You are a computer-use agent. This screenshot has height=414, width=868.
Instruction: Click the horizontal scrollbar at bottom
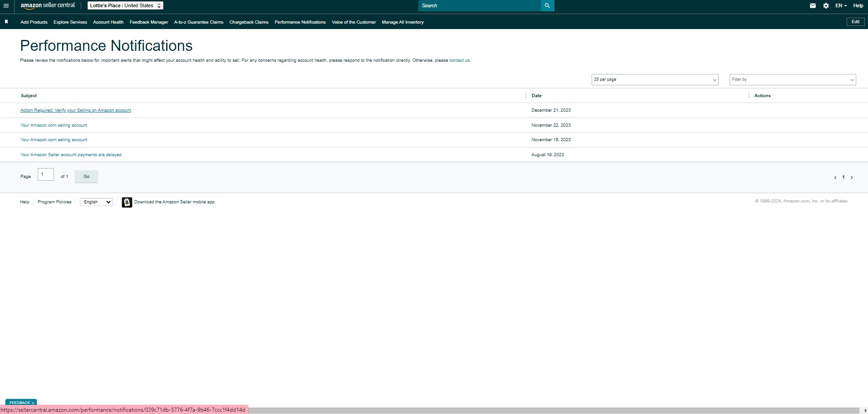pos(554,410)
